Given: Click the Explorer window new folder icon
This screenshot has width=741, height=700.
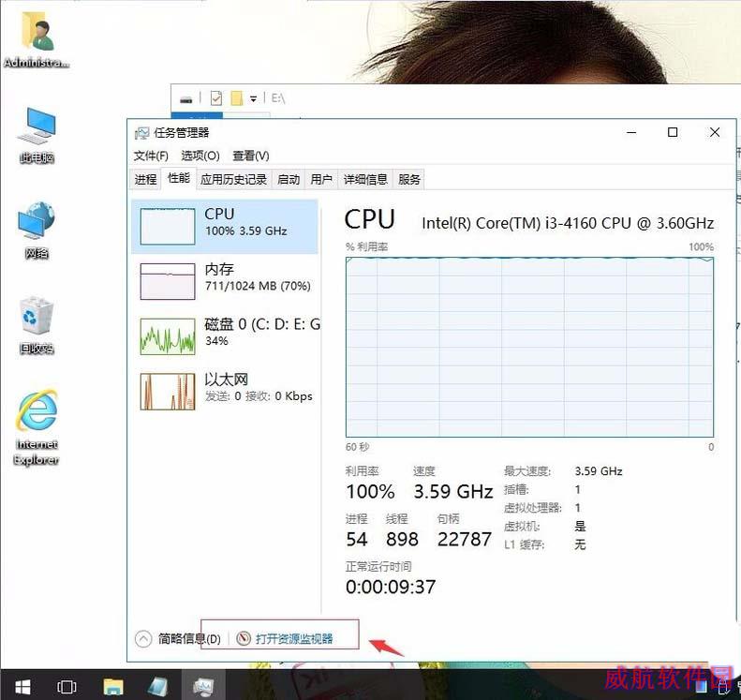Looking at the screenshot, I should click(x=236, y=98).
